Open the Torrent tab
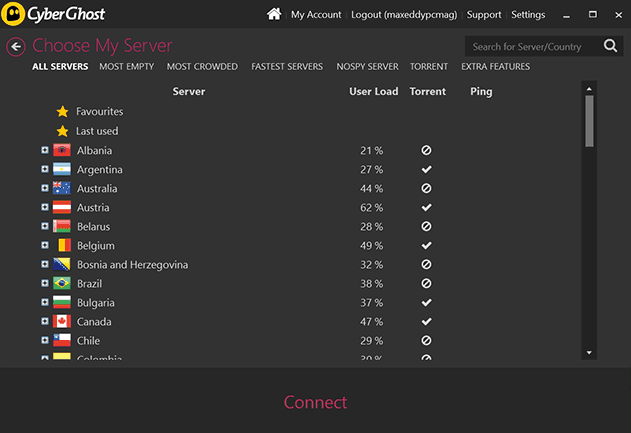This screenshot has width=631, height=433. 429,67
